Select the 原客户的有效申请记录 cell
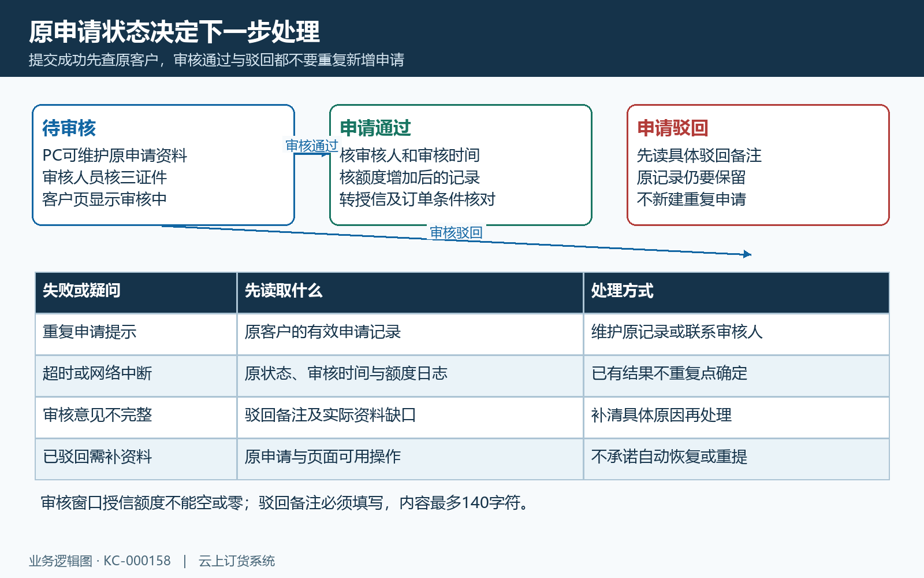924x578 pixels. coord(410,334)
